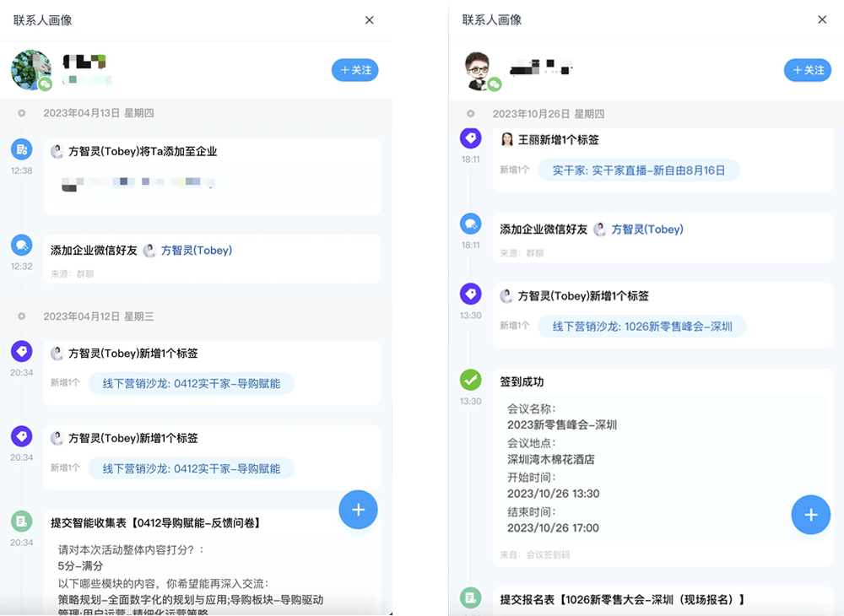Click the 方智灵(Tobey) link in right friend-added entry
Viewport: 844px width, 616px height.
[x=647, y=230]
